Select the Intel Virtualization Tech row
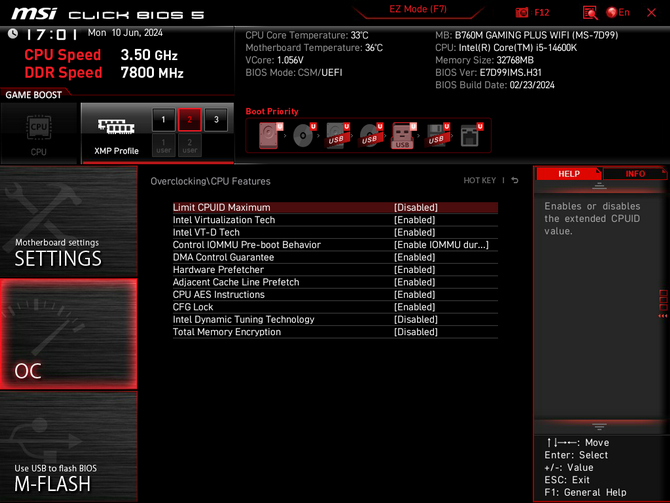 click(x=335, y=220)
